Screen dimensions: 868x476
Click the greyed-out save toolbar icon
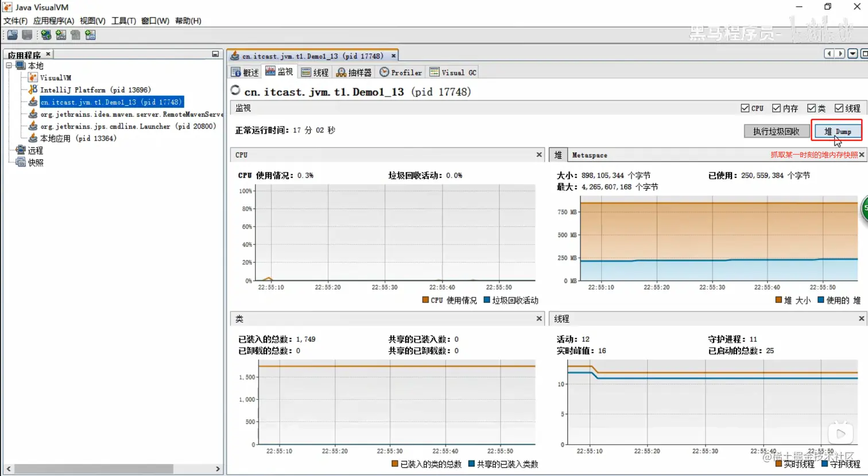coord(27,35)
